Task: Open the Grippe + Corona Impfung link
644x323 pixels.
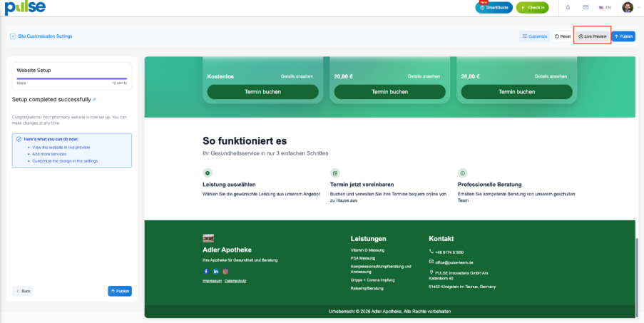Action: [373, 280]
